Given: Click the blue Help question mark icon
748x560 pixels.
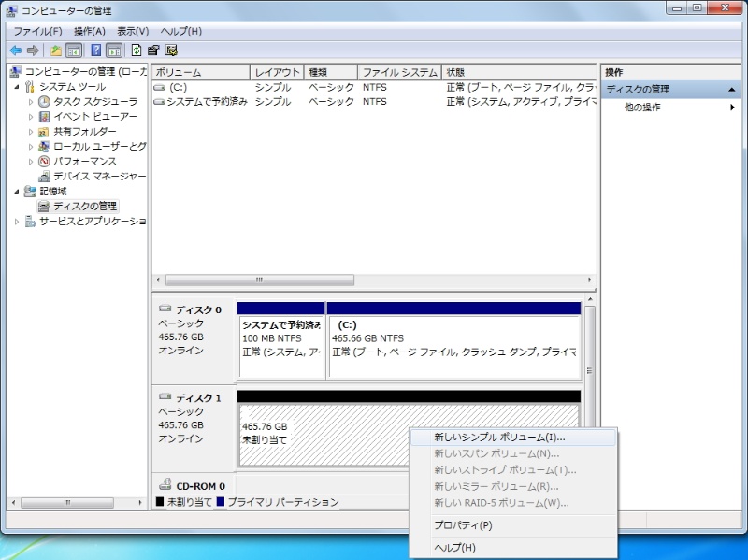Looking at the screenshot, I should point(96,50).
